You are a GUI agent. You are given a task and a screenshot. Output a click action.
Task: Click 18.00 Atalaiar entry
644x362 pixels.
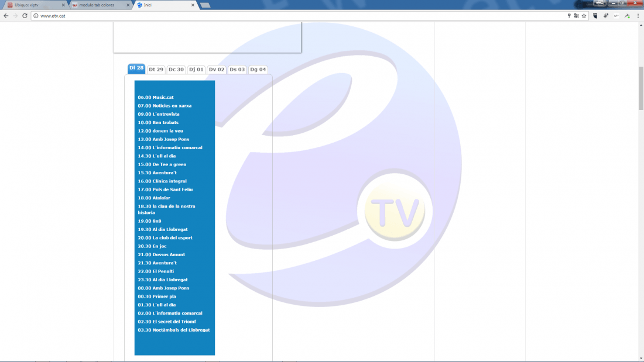tap(154, 198)
